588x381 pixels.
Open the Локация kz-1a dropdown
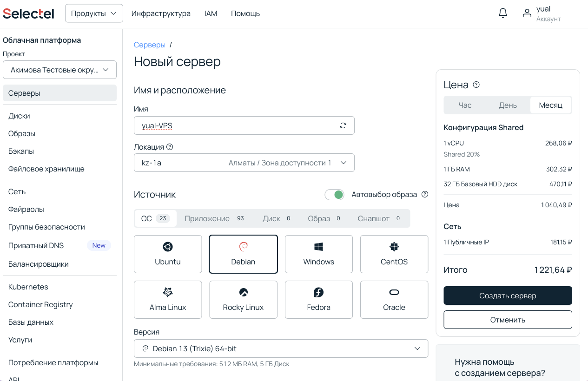[x=244, y=163]
